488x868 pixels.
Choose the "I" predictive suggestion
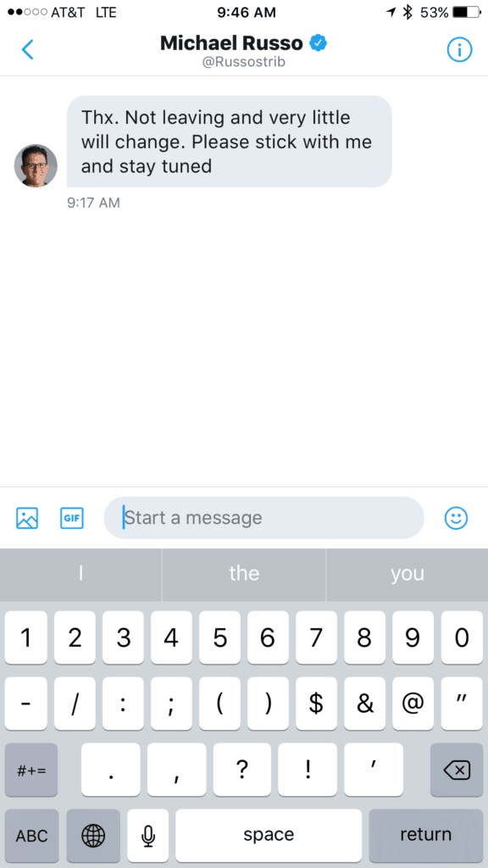point(80,574)
